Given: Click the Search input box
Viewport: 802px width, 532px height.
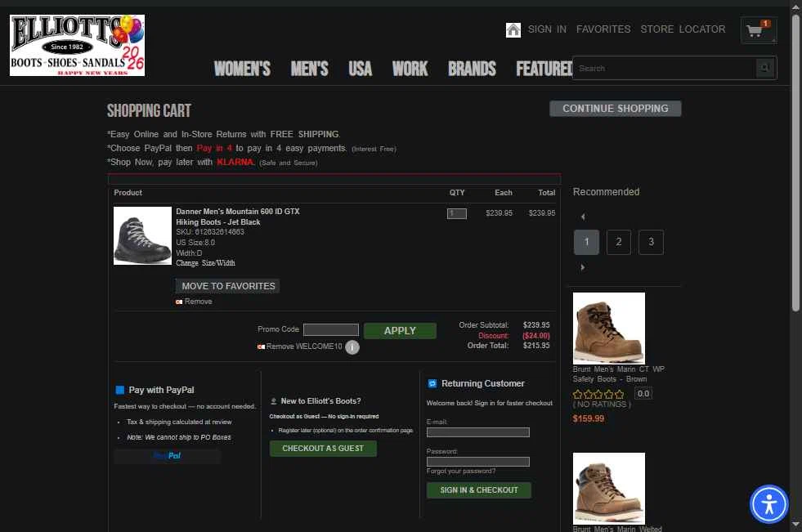Looking at the screenshot, I should click(x=665, y=68).
